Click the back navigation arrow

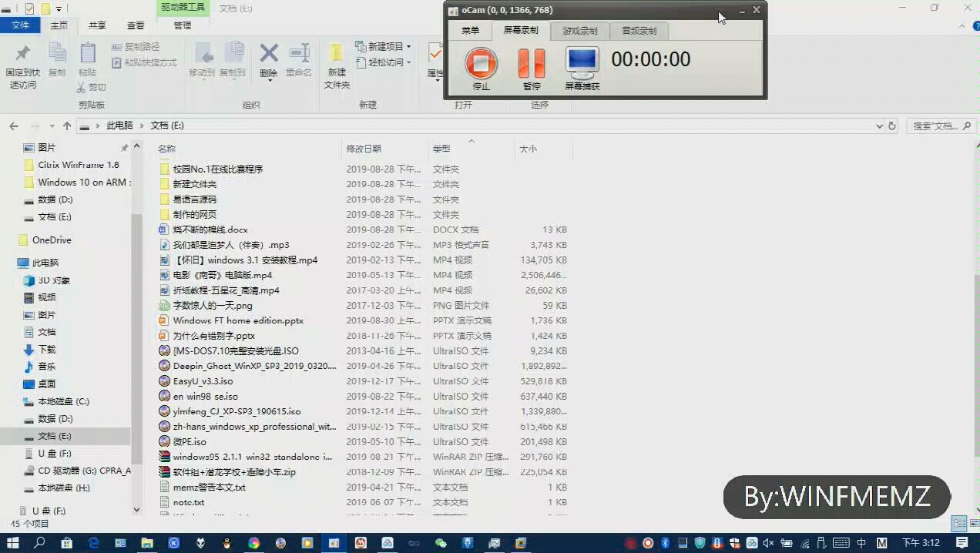point(12,125)
